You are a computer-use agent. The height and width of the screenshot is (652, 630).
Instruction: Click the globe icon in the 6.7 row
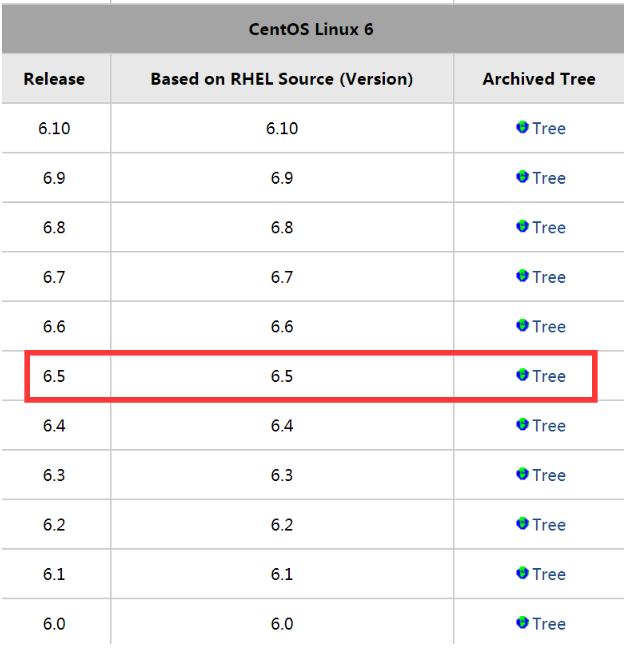pyautogui.click(x=522, y=276)
